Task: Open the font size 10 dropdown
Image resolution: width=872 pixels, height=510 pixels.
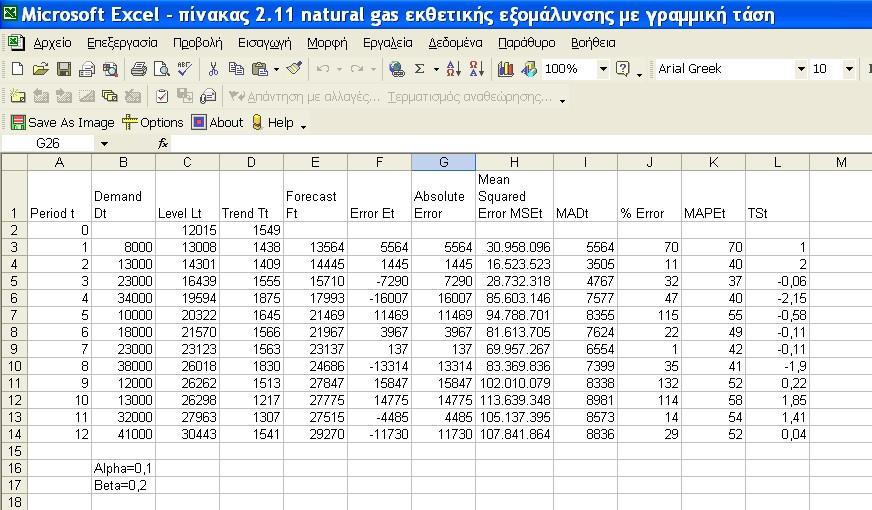Action: [849, 69]
